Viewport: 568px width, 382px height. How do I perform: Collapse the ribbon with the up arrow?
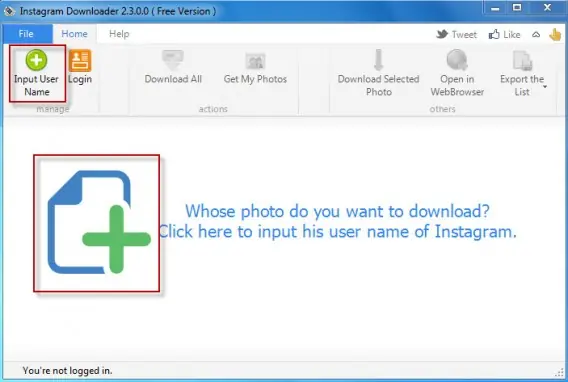click(x=536, y=35)
